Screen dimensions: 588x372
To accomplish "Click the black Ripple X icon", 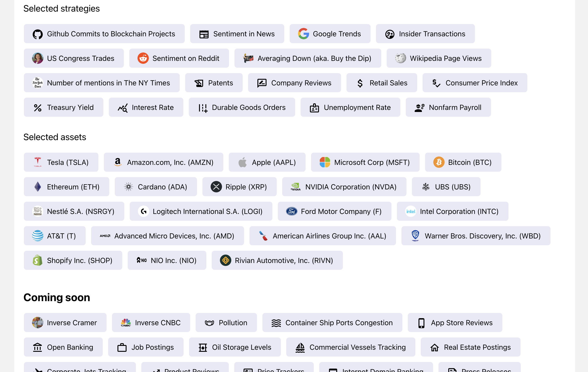I will pos(216,187).
